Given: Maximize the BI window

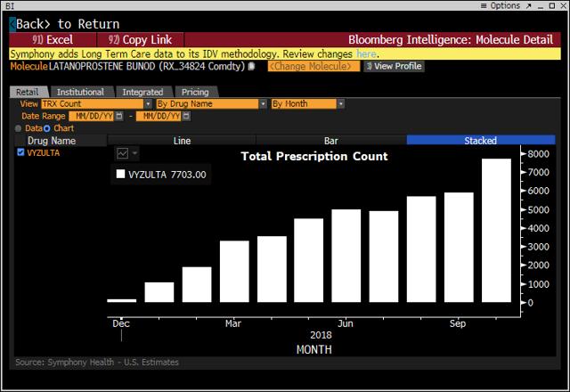Looking at the screenshot, I should pos(552,5).
